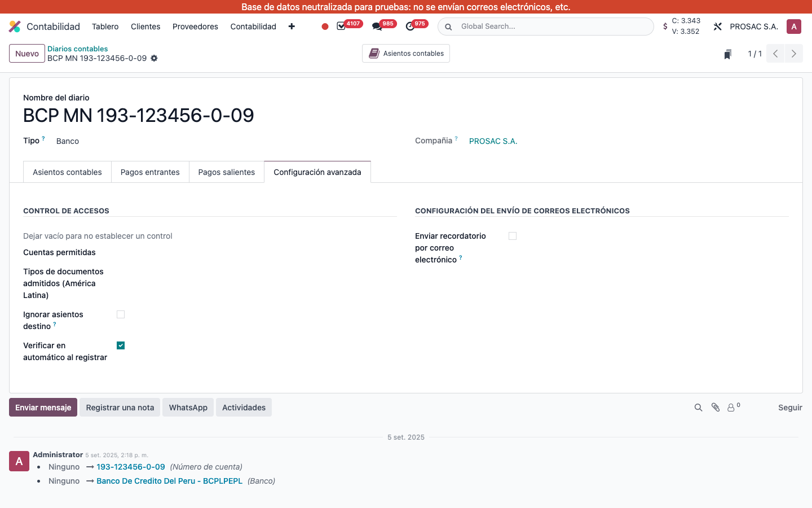The height and width of the screenshot is (508, 812).
Task: Switch to Pagos entrantes tab
Action: [150, 172]
